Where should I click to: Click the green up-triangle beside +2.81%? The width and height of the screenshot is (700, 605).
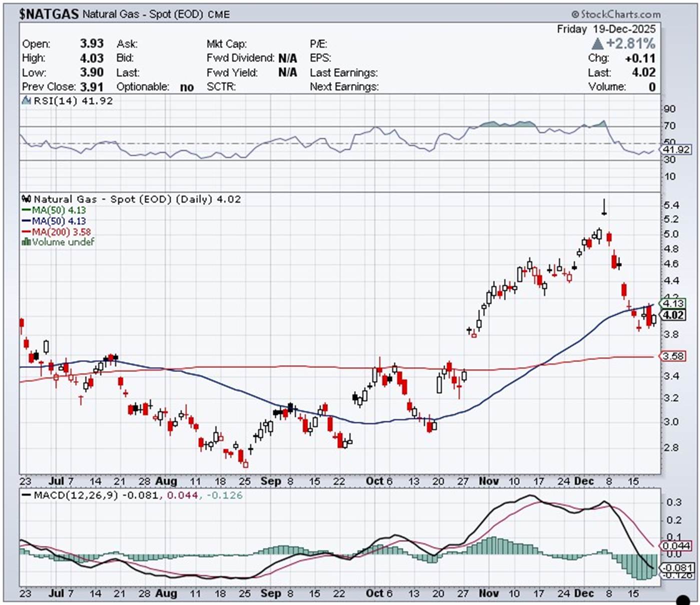coord(597,43)
